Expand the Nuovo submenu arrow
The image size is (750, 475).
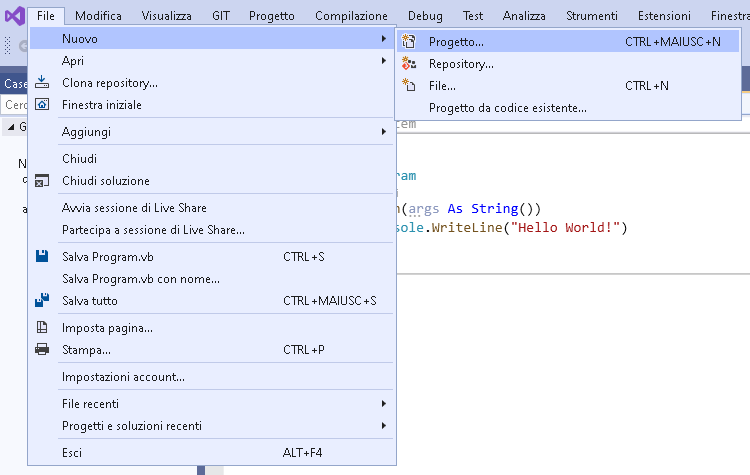click(384, 38)
